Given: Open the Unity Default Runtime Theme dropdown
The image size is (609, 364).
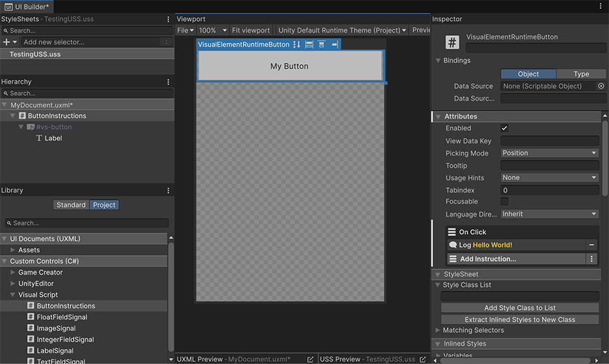Looking at the screenshot, I should click(342, 30).
